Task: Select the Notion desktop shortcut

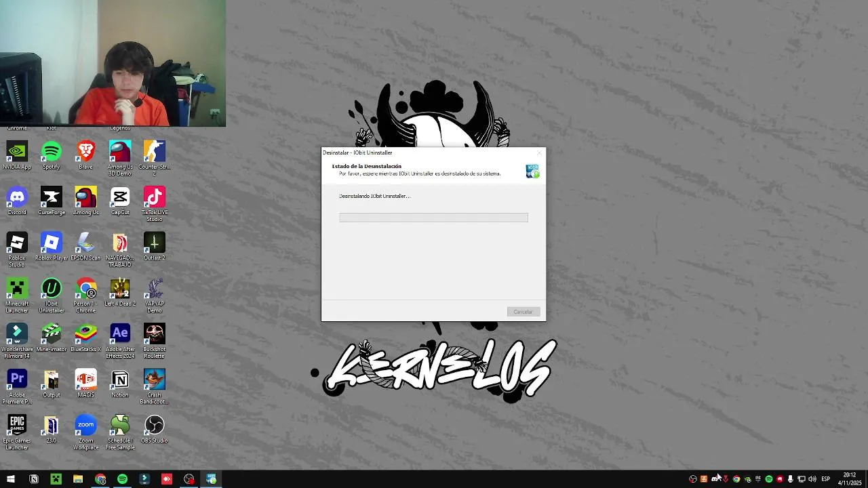Action: click(x=120, y=383)
